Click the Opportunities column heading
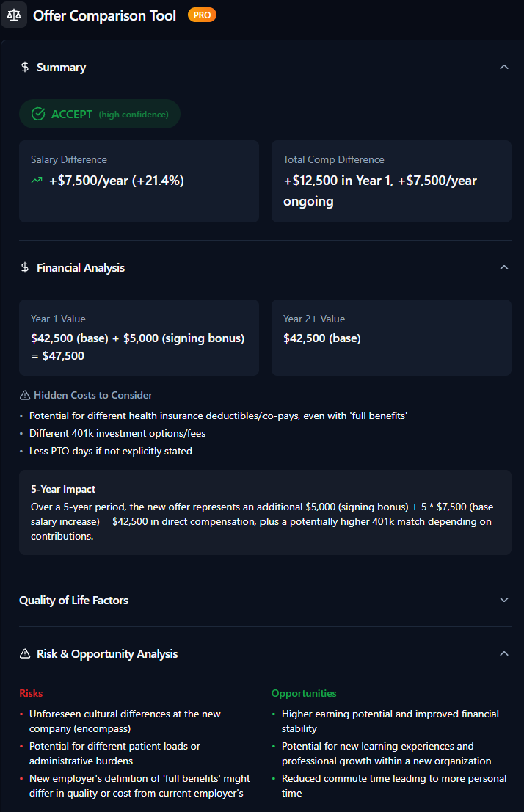 click(x=304, y=693)
